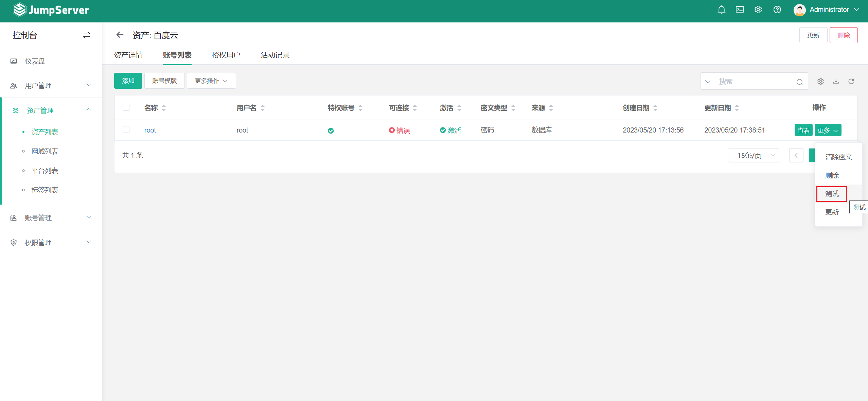Open the column settings gear near search
This screenshot has width=868, height=401.
820,81
